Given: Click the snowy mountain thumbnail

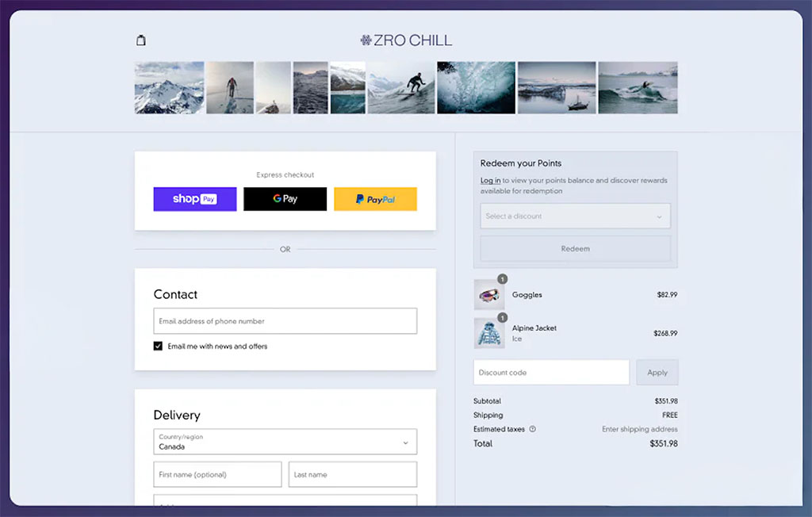Looking at the screenshot, I should click(x=168, y=87).
